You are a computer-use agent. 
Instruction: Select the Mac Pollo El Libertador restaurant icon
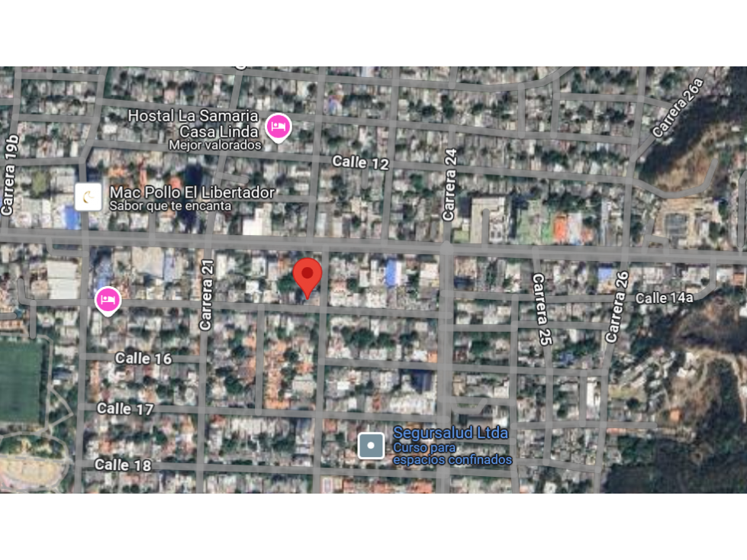[x=89, y=197]
